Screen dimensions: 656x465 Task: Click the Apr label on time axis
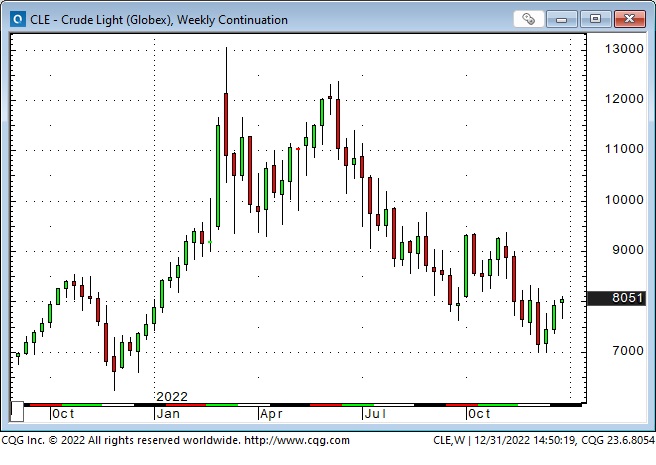click(x=271, y=414)
